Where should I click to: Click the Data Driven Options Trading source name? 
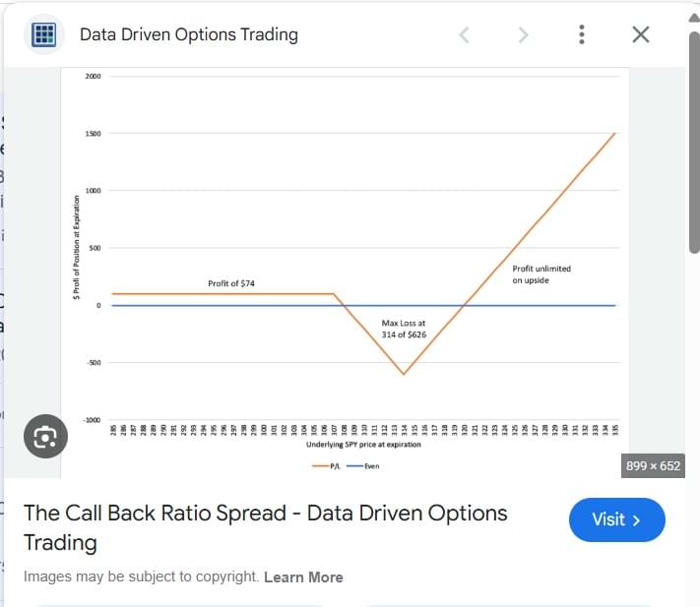(x=189, y=34)
